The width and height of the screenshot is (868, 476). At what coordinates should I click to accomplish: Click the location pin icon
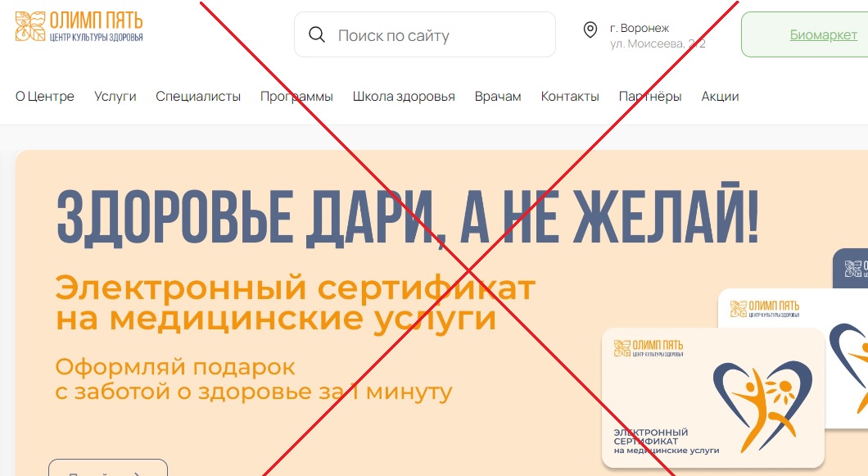coord(590,29)
